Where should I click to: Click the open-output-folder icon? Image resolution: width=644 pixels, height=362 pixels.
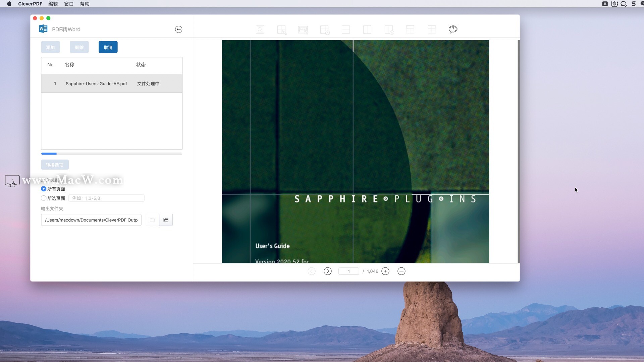(x=166, y=220)
